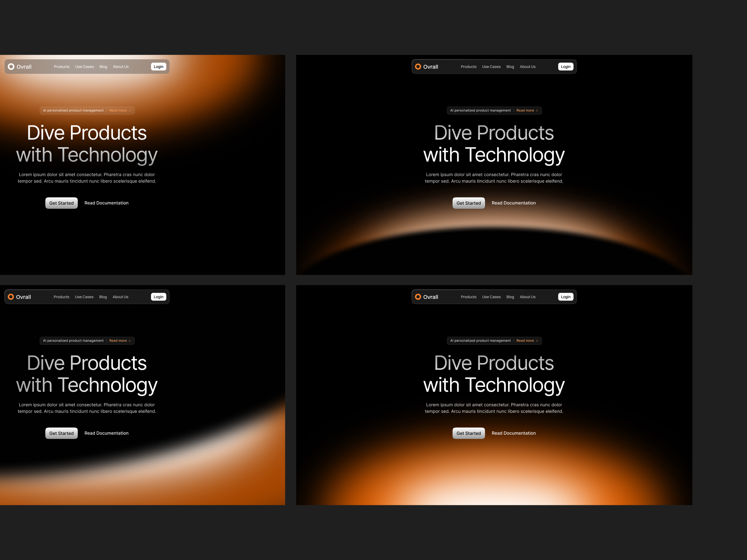Follow the Read more link in the bottom-left mockup

(118, 341)
